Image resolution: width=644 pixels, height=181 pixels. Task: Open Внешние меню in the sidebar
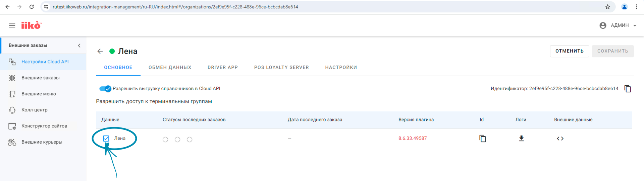39,94
